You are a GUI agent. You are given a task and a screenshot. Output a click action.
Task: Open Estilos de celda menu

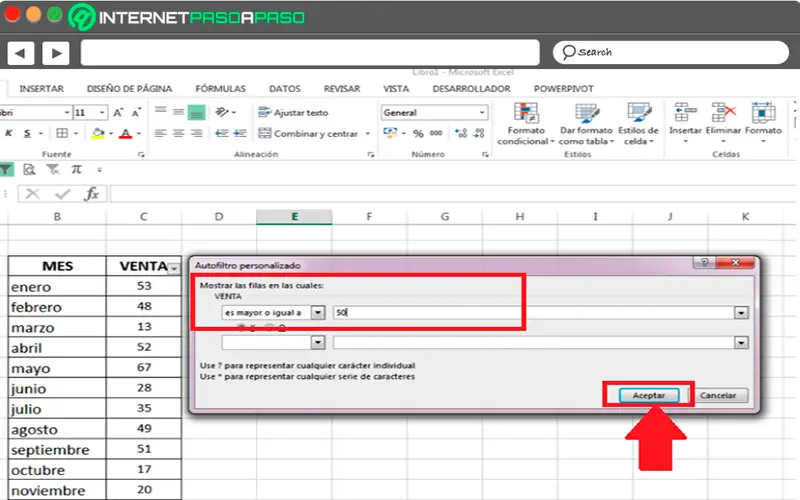638,123
